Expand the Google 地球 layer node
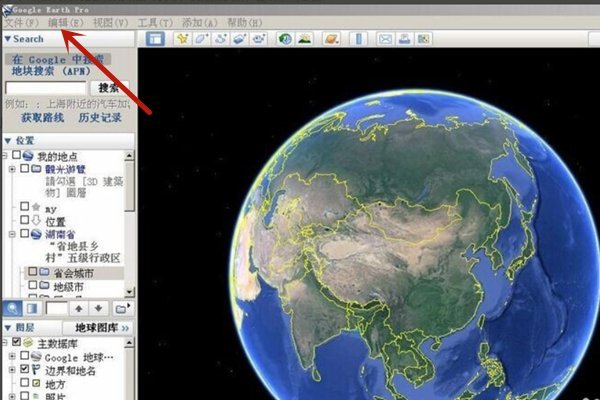Screen dimensions: 600x400 (x=12, y=356)
